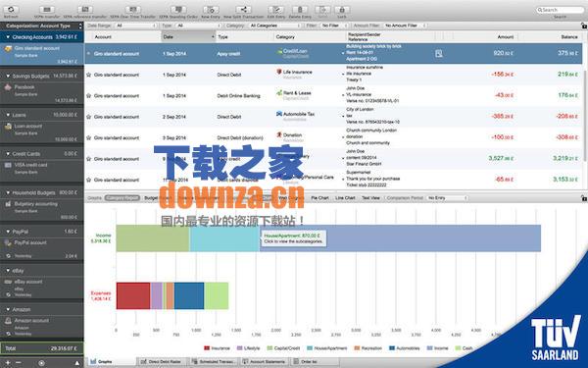Viewport: 588px width, 368px height.
Task: Click the receipt icon on Credit/Loan row
Action: [x=439, y=54]
